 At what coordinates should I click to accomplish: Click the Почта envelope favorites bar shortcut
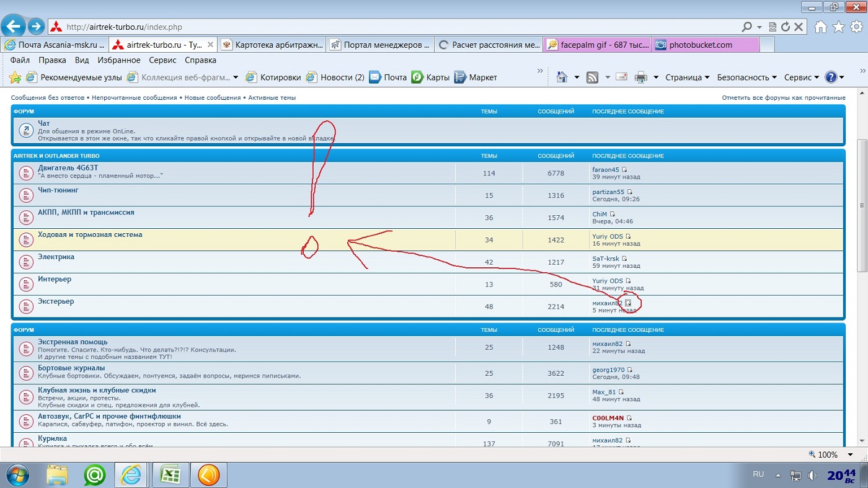(388, 78)
